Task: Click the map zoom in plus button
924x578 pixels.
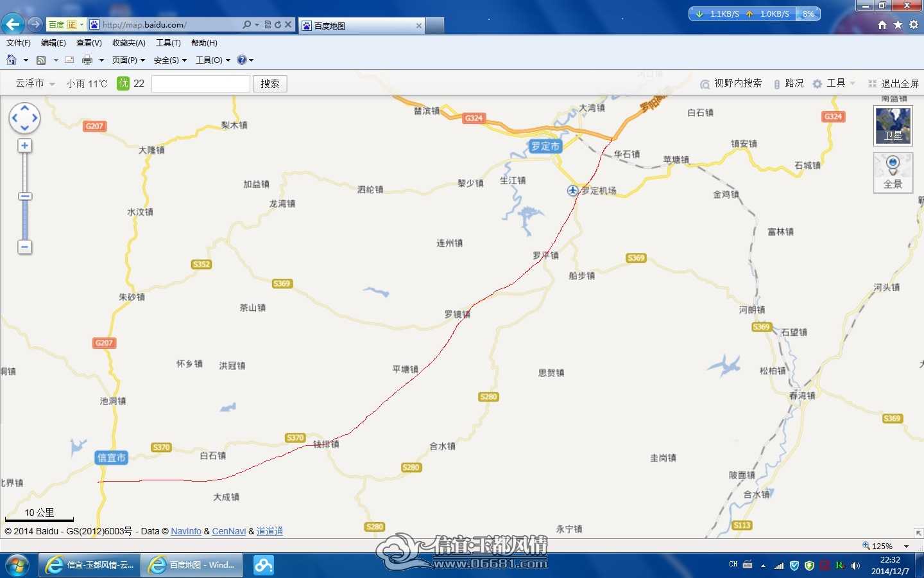Action: pyautogui.click(x=24, y=146)
